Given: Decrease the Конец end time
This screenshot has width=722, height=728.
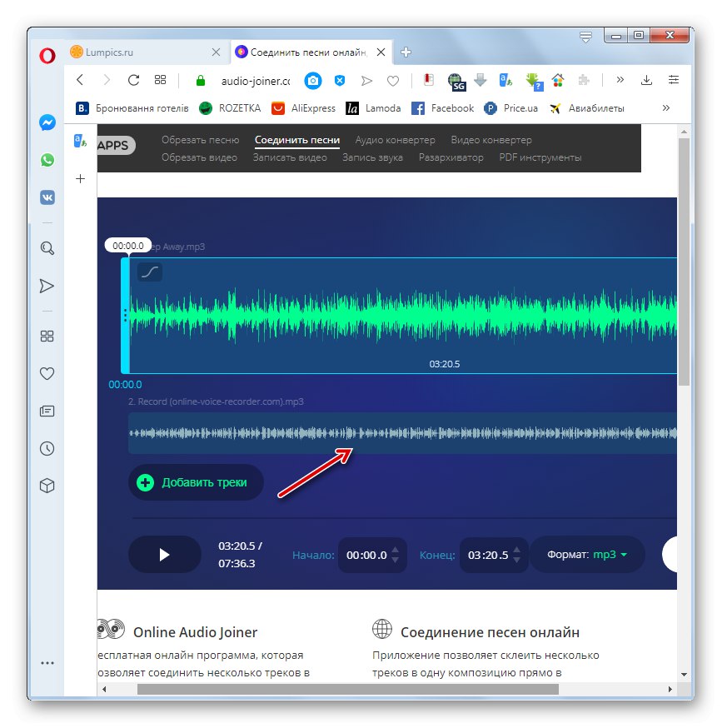Looking at the screenshot, I should pos(517,560).
